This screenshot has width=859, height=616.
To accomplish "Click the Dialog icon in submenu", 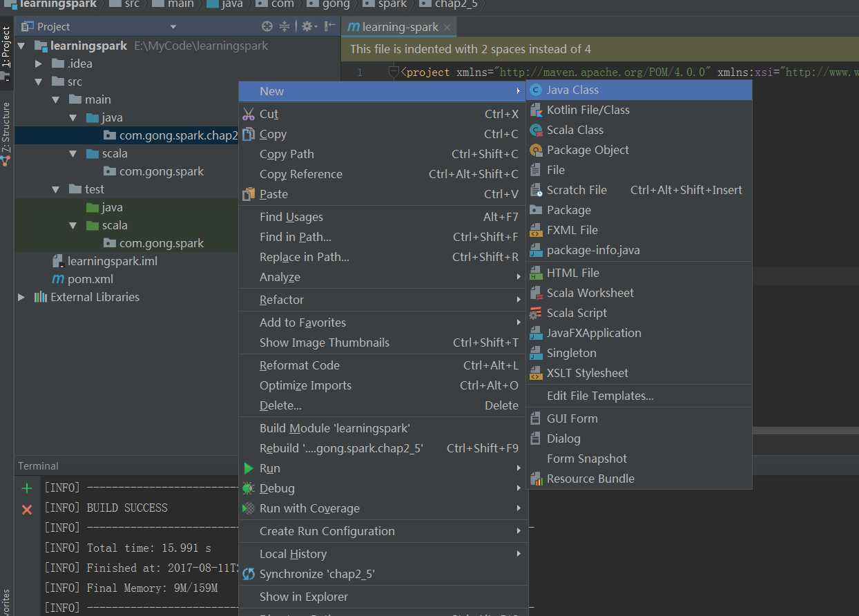I will (x=536, y=439).
